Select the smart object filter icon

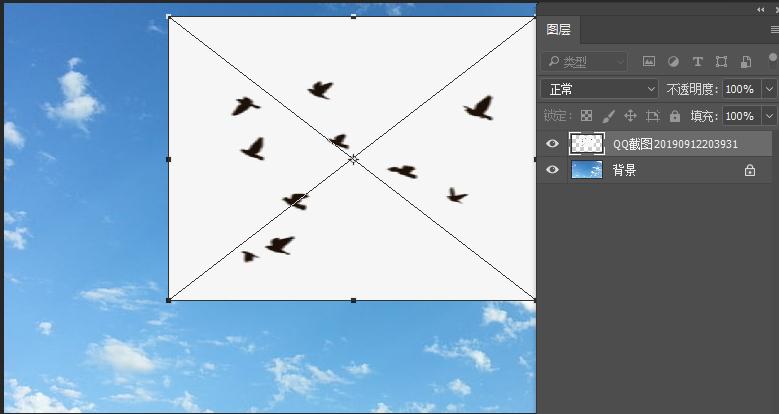(x=746, y=62)
